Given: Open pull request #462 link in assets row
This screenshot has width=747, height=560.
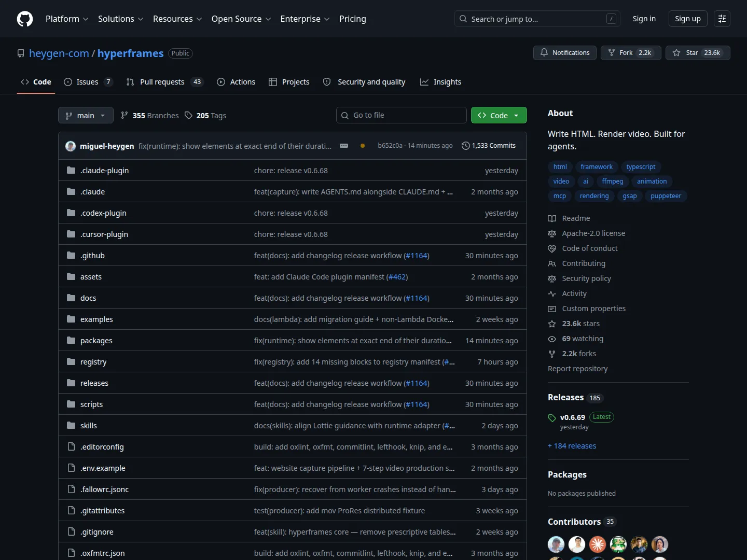Looking at the screenshot, I should coord(397,277).
